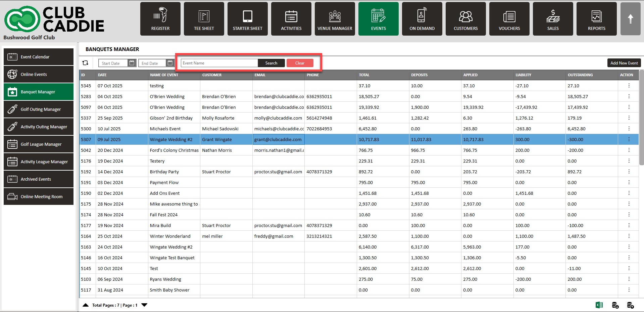
Task: Open the End Date calendar picker
Action: [x=170, y=63]
